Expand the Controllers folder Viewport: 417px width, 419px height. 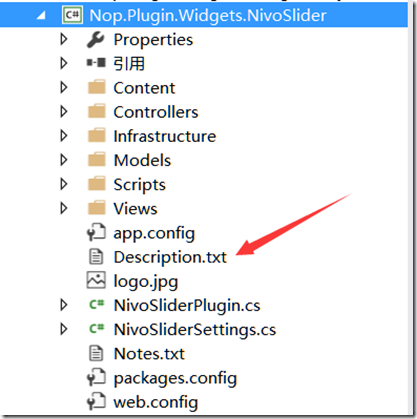64,111
